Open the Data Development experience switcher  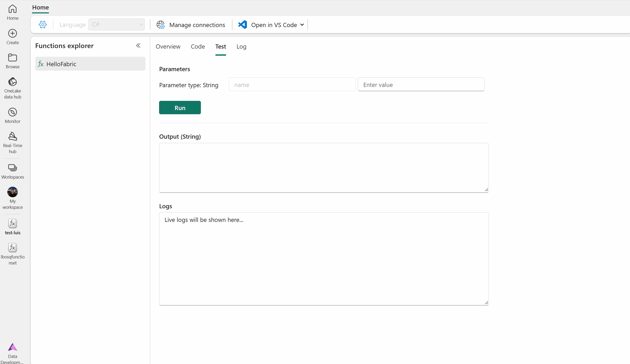(13, 353)
